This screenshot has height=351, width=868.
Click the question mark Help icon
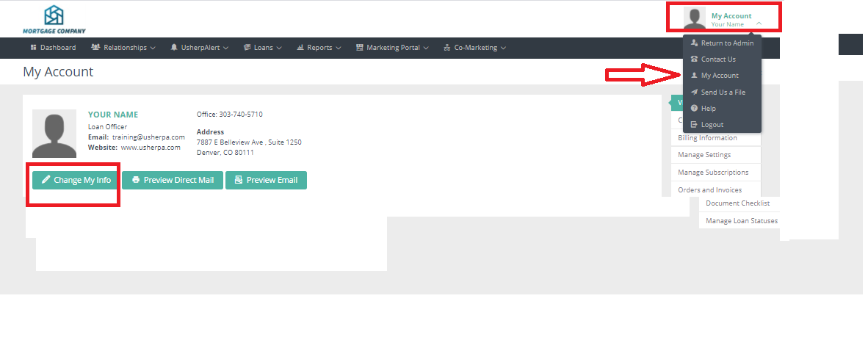click(694, 109)
